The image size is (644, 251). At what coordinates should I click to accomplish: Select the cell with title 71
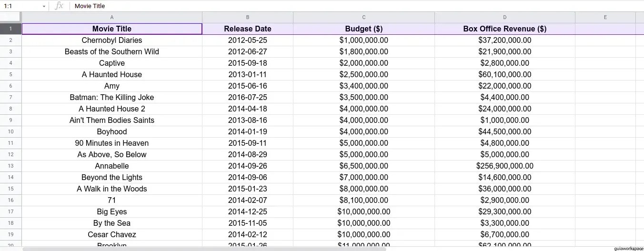[x=112, y=200]
